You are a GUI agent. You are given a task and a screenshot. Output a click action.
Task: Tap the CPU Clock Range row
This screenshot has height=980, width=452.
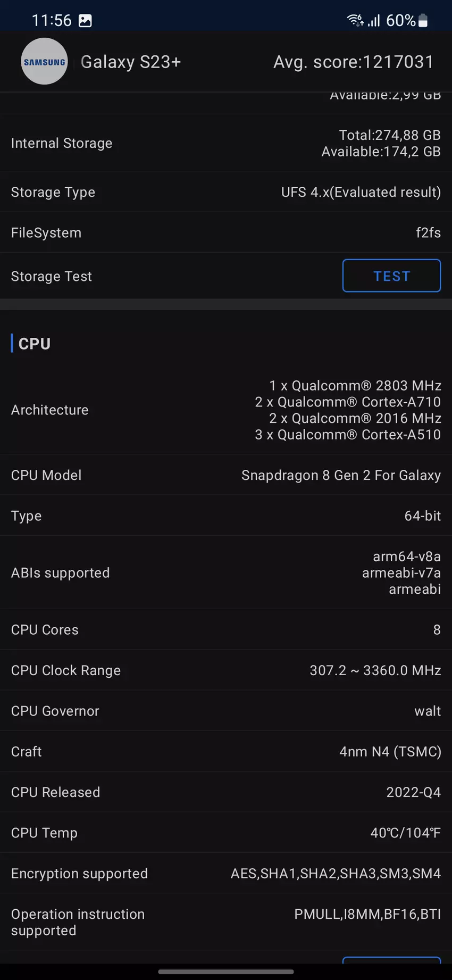pos(225,670)
